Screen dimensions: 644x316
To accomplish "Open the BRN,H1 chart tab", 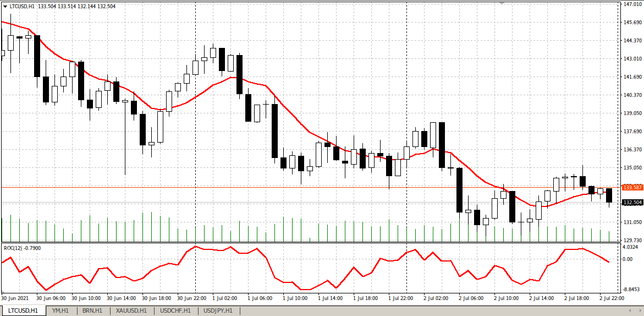I will pos(91,310).
